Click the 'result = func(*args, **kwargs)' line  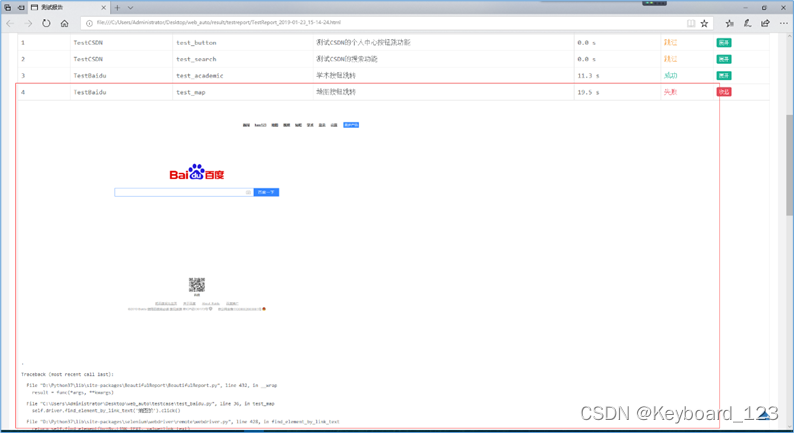click(x=72, y=392)
